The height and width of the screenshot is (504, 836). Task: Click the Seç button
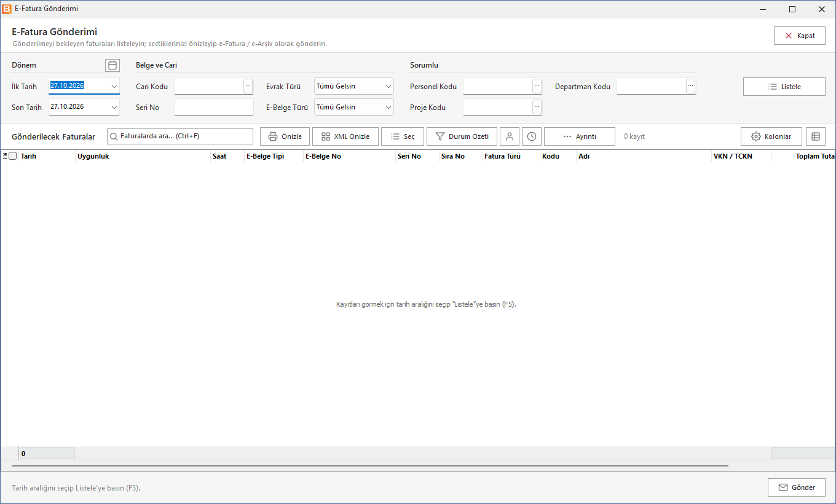[x=403, y=136]
